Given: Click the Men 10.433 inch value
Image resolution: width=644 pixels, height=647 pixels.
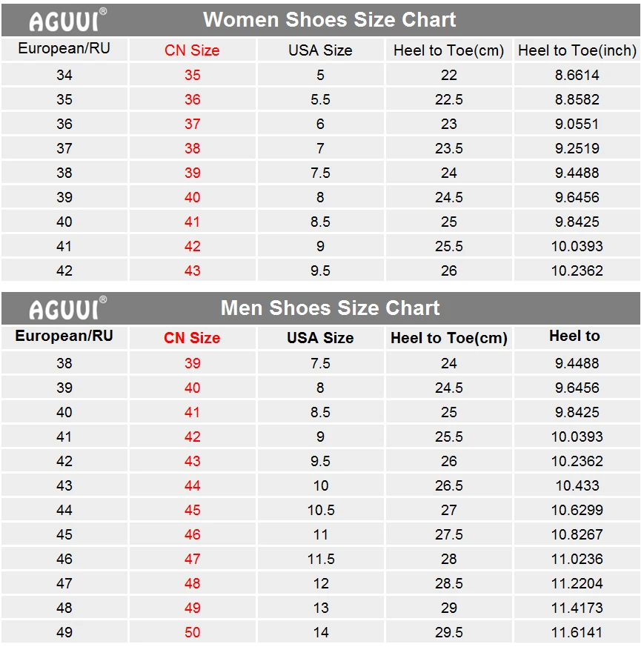Looking at the screenshot, I should 577,485.
